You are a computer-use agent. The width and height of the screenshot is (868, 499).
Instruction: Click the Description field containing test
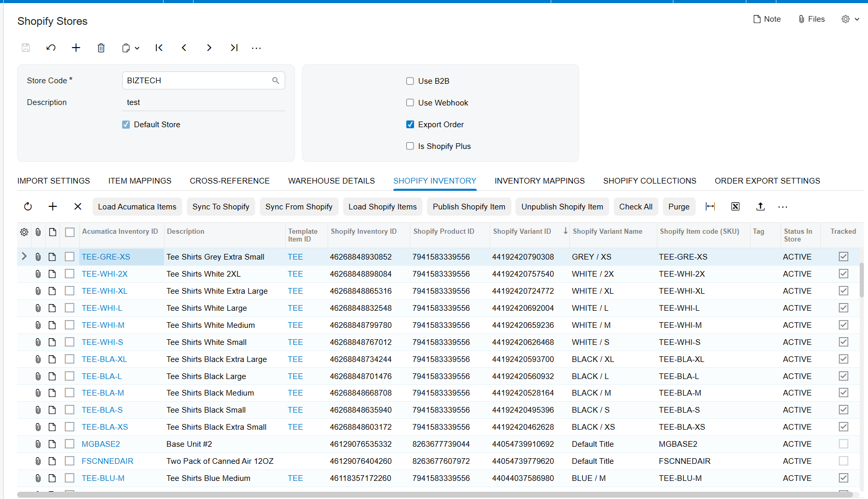pos(203,102)
